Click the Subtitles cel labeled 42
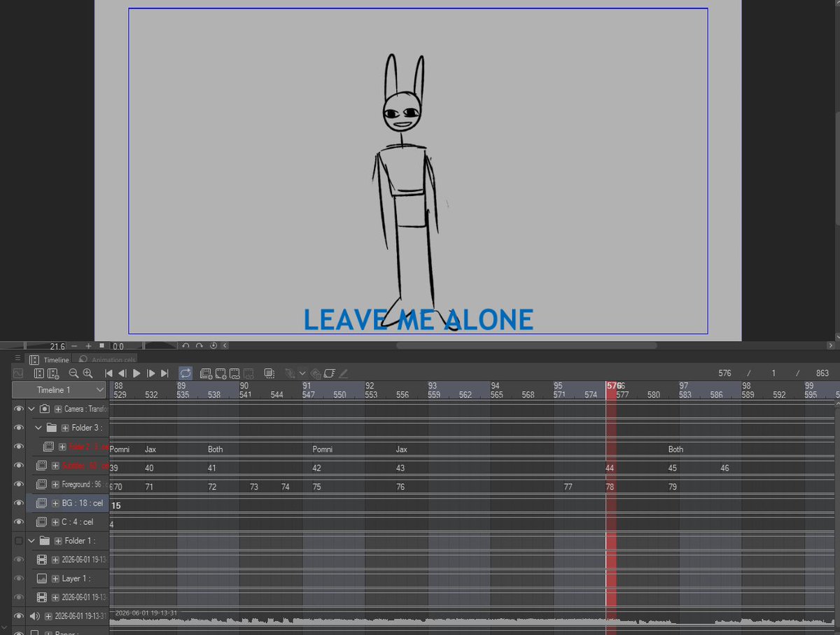The height and width of the screenshot is (635, 840). (x=316, y=468)
